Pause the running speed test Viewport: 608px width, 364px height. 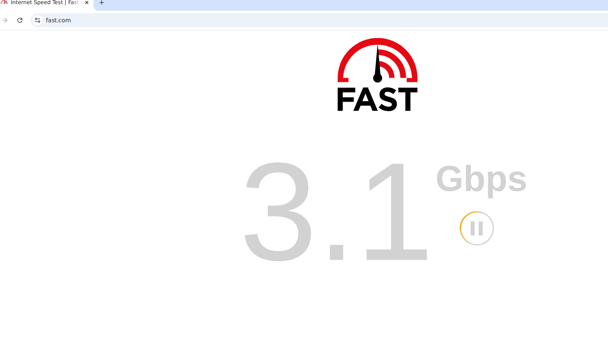(x=477, y=228)
